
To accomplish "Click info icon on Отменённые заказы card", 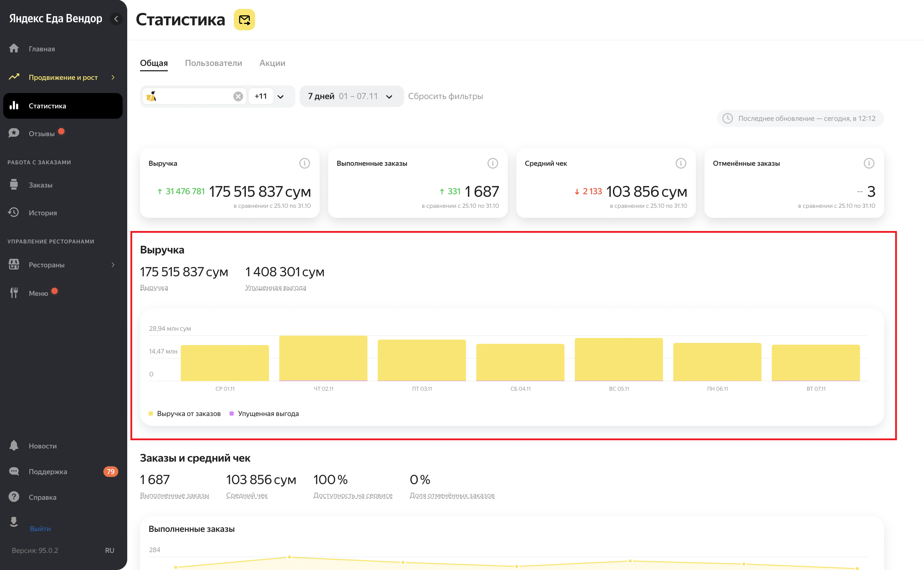I will pyautogui.click(x=869, y=163).
